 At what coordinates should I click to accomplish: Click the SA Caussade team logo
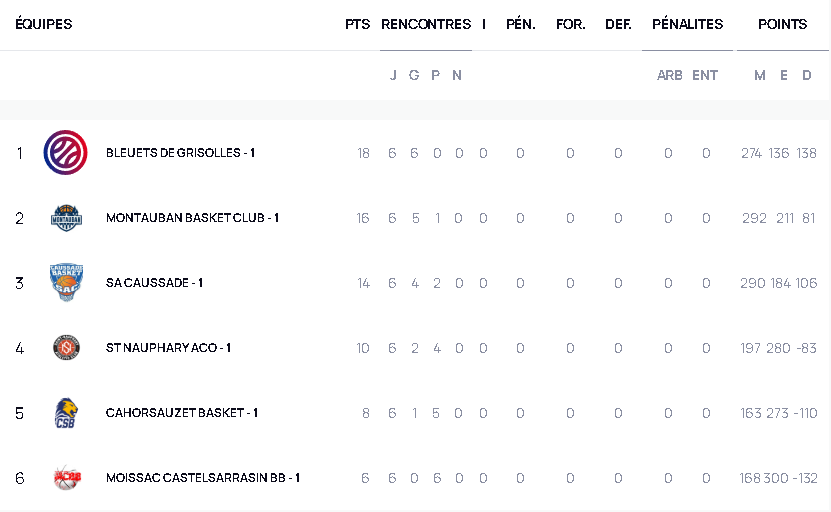66,283
